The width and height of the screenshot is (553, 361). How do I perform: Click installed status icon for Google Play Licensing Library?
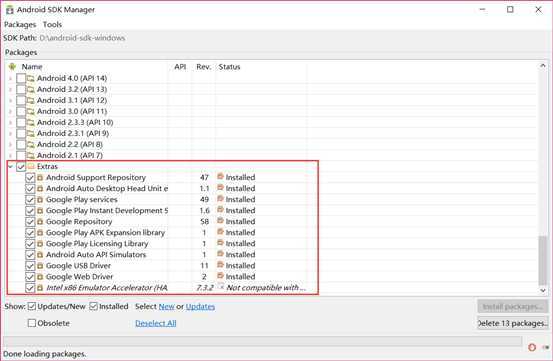tap(220, 243)
